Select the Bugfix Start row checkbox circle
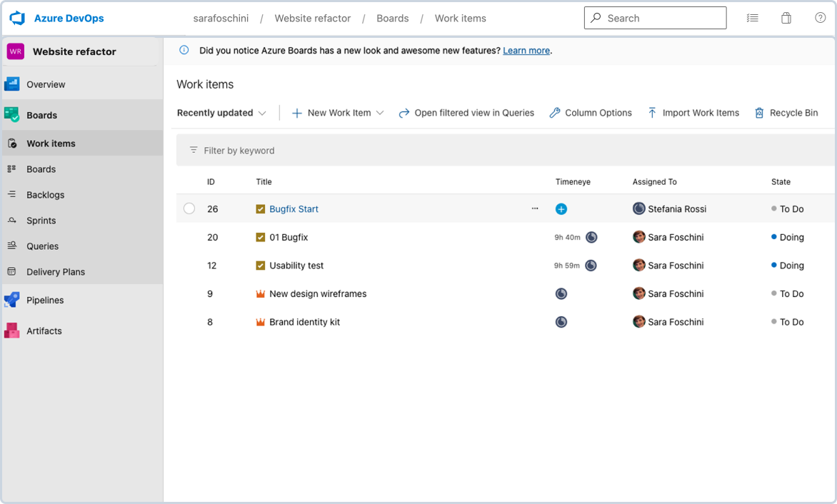Screen dimensions: 837x504 pyautogui.click(x=189, y=208)
